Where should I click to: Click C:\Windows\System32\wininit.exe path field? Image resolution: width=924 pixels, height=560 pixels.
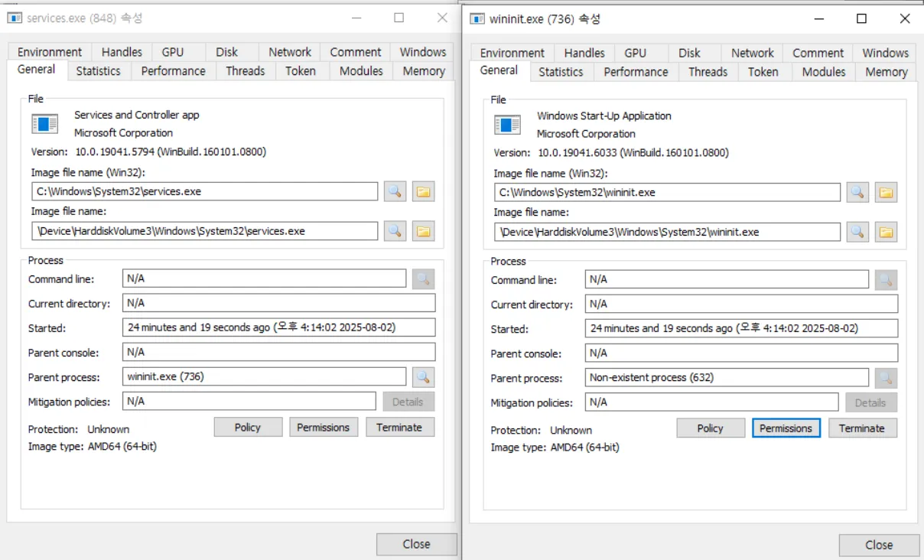pos(668,193)
